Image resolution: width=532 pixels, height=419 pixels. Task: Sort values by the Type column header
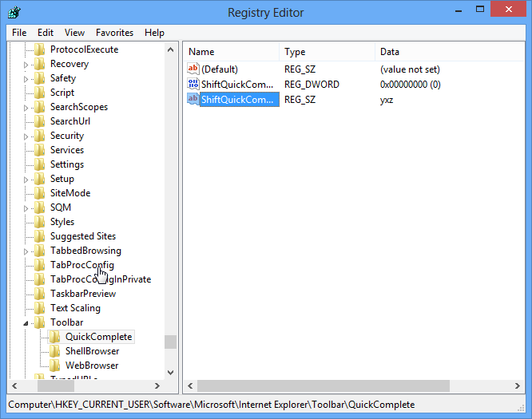(328, 52)
